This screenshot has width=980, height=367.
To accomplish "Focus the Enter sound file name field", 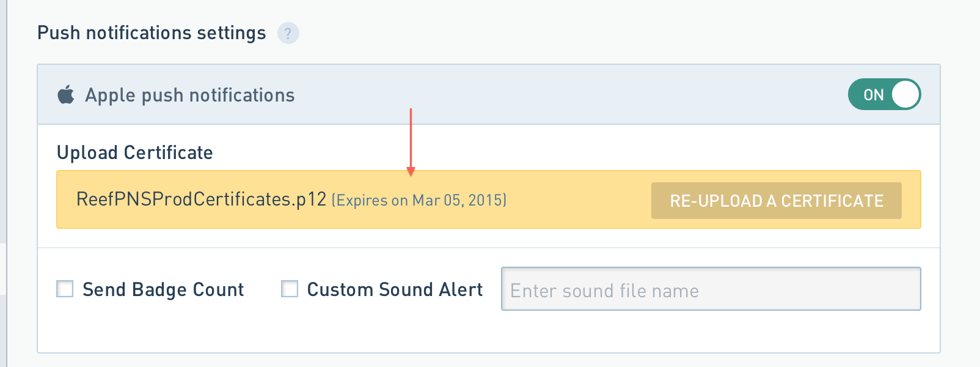I will click(x=711, y=289).
